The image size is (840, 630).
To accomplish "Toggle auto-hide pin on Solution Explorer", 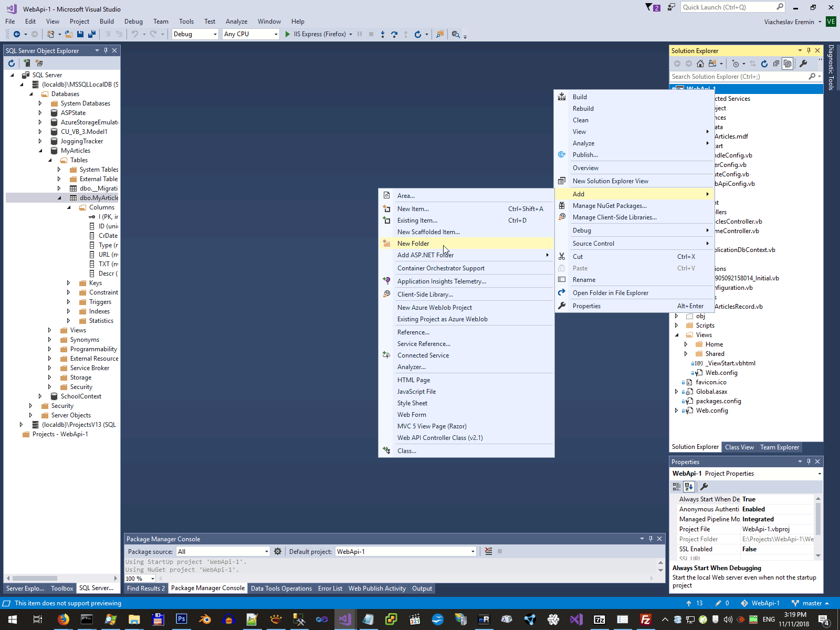I will [x=809, y=50].
